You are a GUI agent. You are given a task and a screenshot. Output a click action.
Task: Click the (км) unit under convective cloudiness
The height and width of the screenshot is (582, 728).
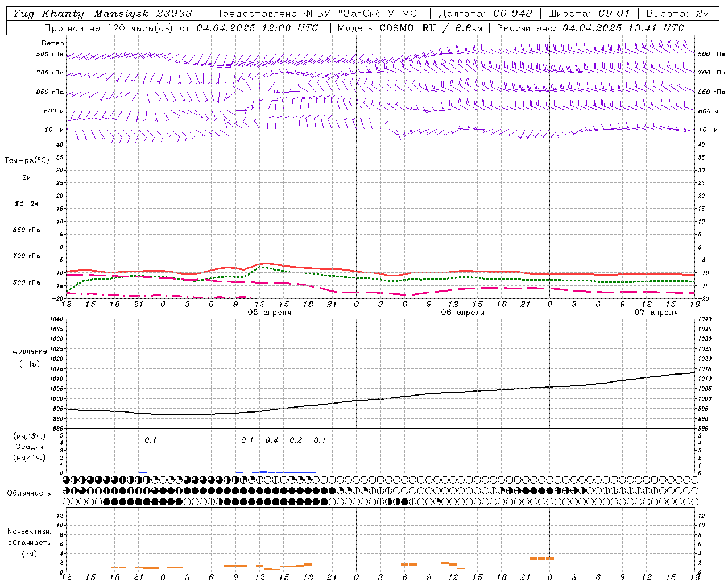tap(29, 554)
